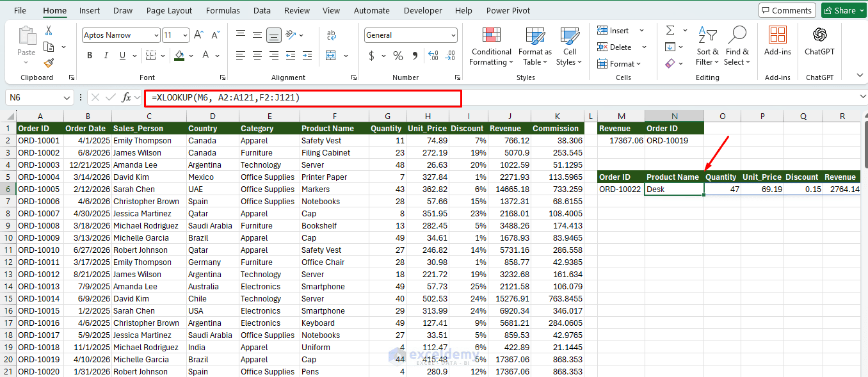Toggle Bold formatting
868x377 pixels.
pos(90,56)
